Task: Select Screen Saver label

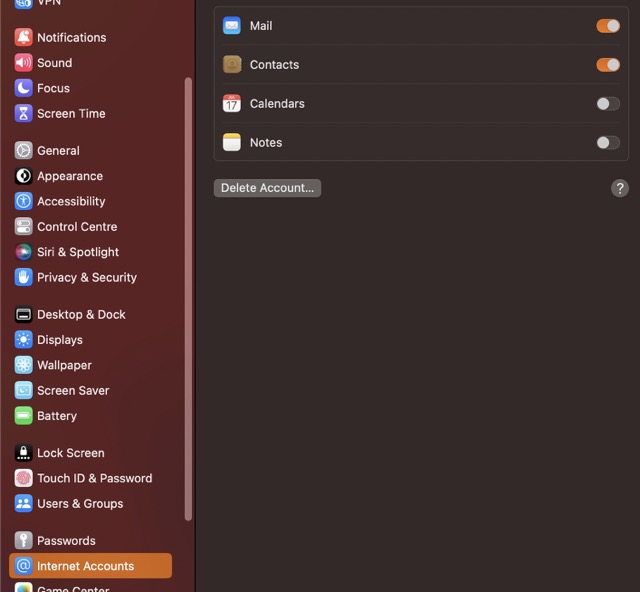Action: click(73, 390)
